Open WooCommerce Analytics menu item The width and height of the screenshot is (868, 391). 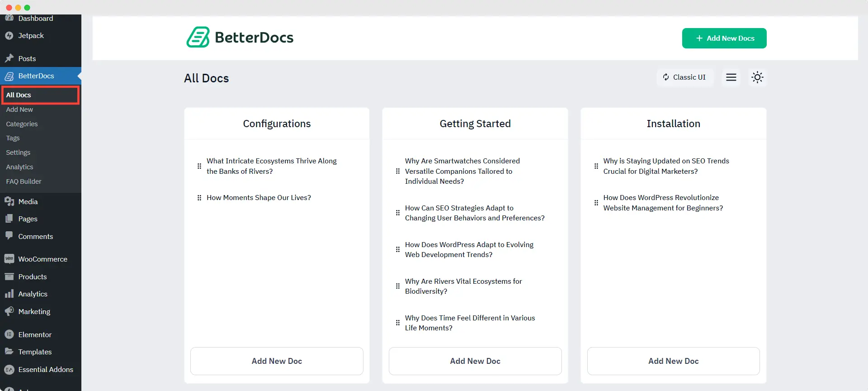[x=33, y=294]
